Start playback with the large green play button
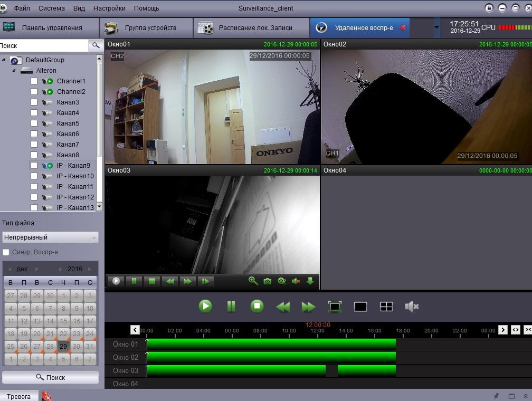This screenshot has height=401, width=532. pyautogui.click(x=205, y=307)
